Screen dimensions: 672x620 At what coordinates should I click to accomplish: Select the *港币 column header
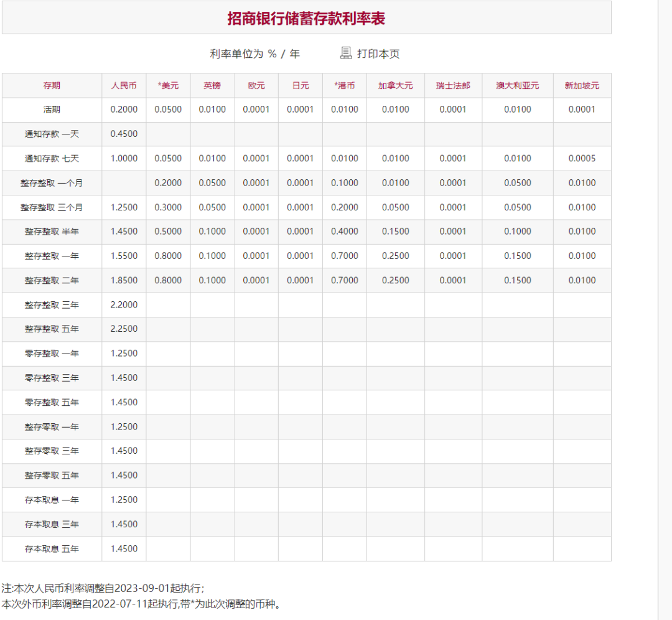click(344, 85)
